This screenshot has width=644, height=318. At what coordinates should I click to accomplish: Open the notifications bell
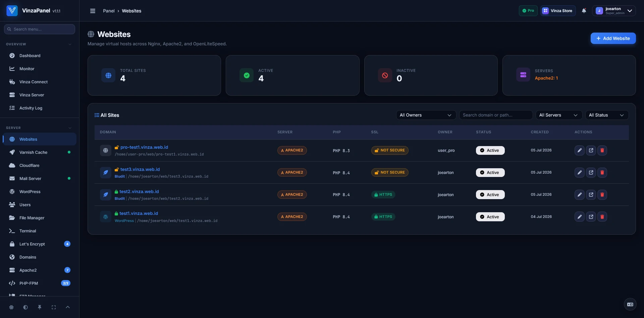point(584,11)
